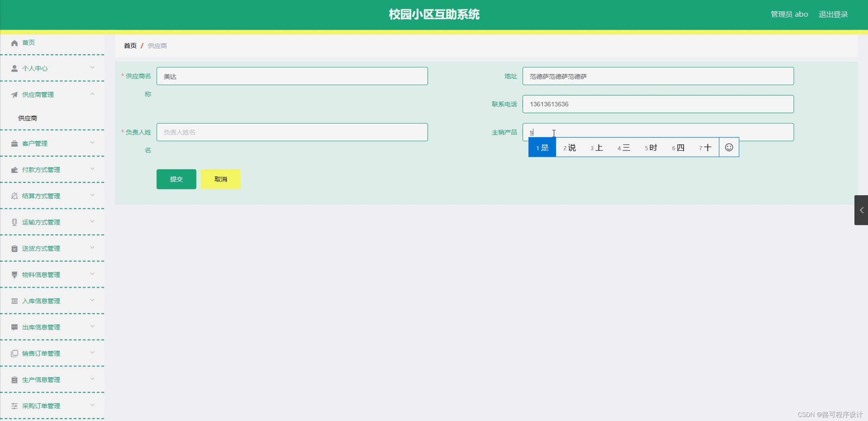Collapse the 供应商管理 menu section

92,94
